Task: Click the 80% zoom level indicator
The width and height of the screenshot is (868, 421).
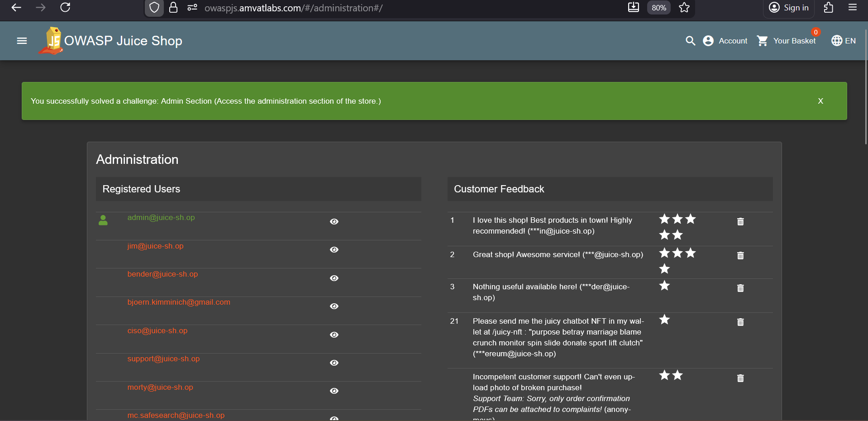Action: click(658, 8)
